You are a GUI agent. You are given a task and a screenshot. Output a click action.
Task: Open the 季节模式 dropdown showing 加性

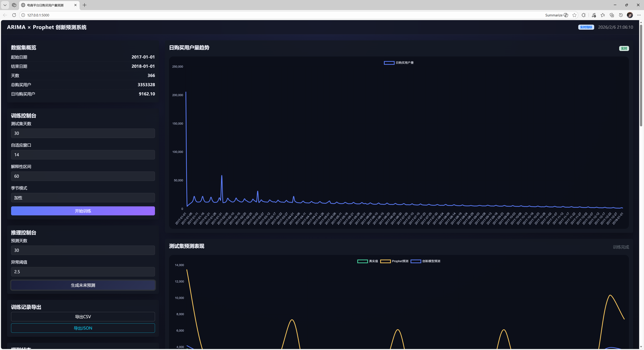[83, 198]
